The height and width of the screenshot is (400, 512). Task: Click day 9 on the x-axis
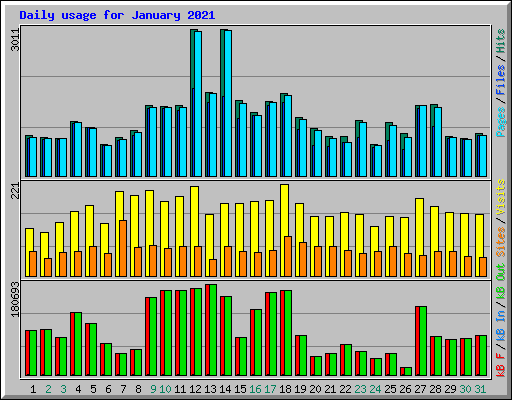(x=153, y=389)
